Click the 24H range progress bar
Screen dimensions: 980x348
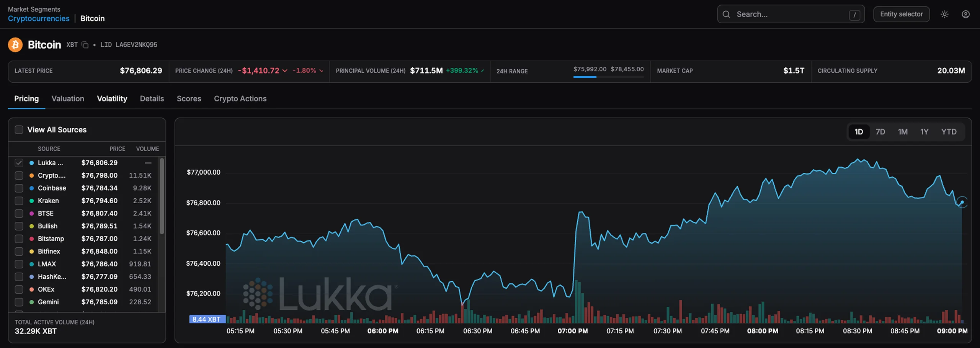(x=608, y=77)
